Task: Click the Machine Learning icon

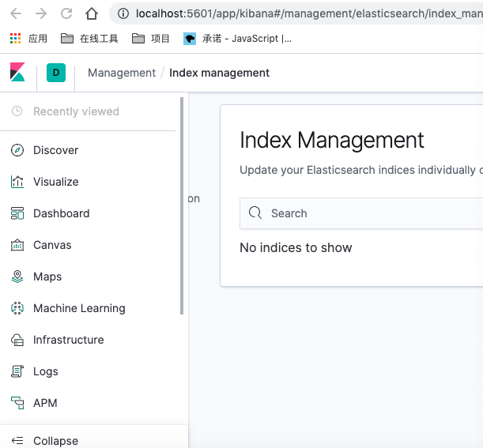Action: point(17,308)
